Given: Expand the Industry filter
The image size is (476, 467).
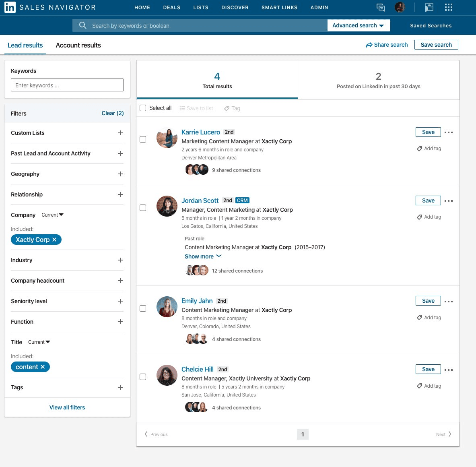Looking at the screenshot, I should [120, 260].
